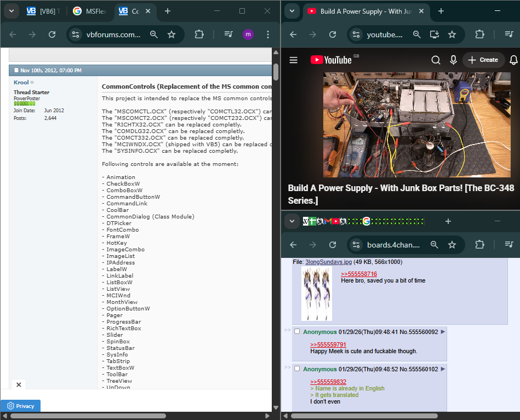
Task: Close the Build A Power Supply tab
Action: (421, 11)
